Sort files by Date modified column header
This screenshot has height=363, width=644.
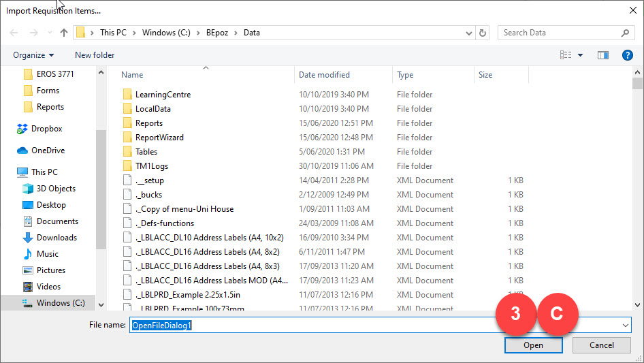(324, 75)
